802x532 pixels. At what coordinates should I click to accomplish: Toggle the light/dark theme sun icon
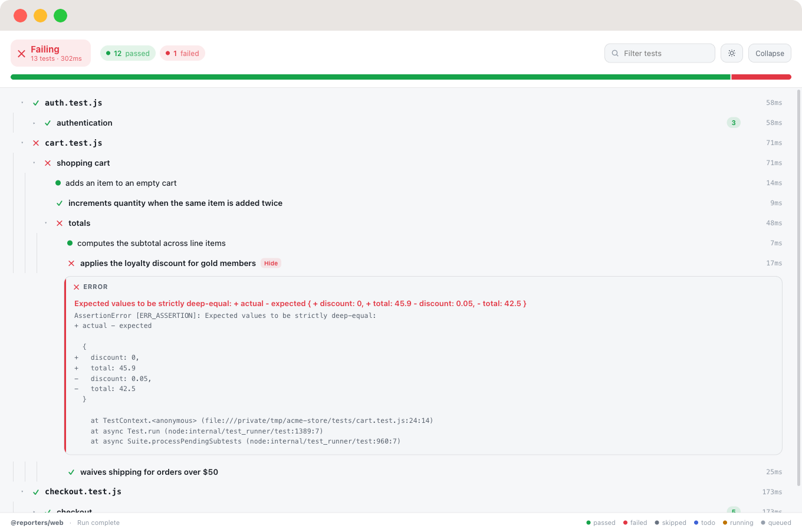pos(732,53)
